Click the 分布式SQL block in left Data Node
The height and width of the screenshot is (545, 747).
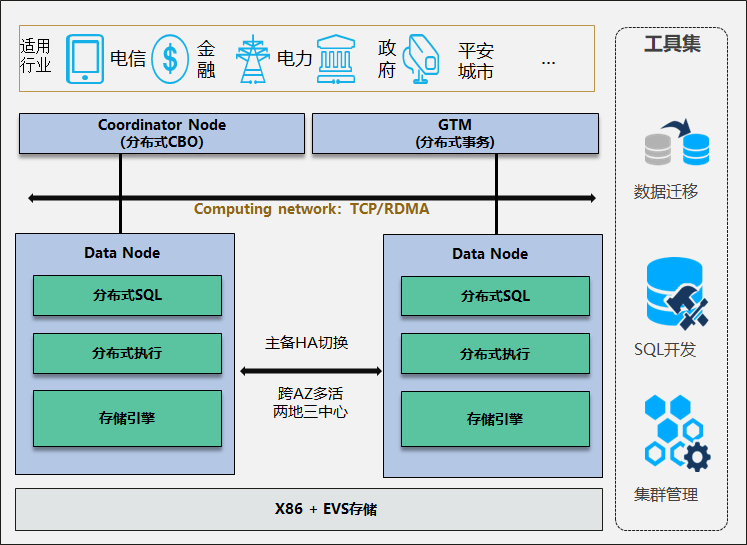point(127,295)
